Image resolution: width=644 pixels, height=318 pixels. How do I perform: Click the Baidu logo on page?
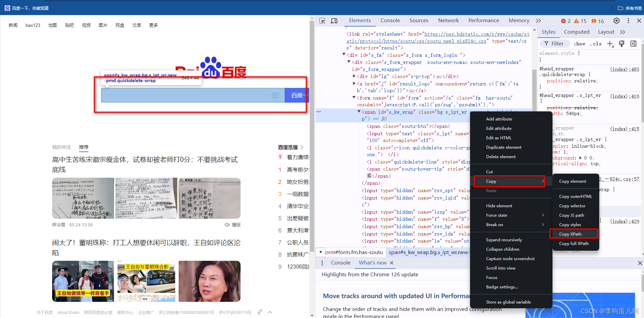211,67
